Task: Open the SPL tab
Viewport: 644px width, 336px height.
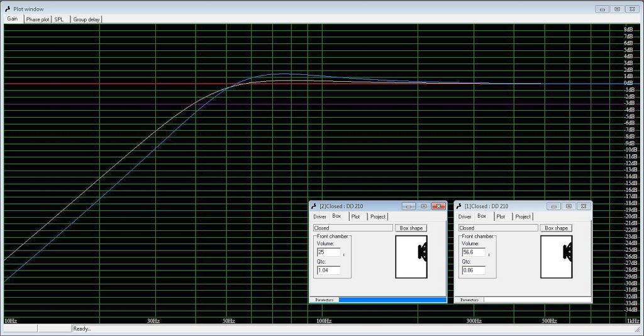Action: pos(58,20)
